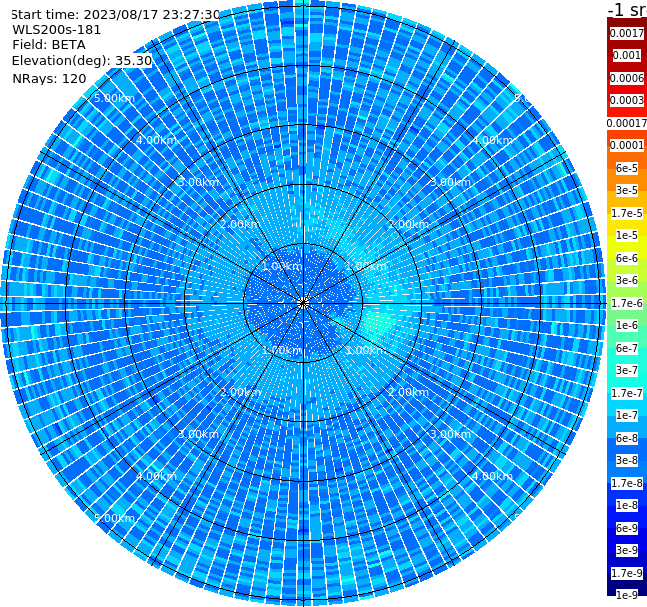Click the southwest 3.00km range label
This screenshot has height=607, width=647.
198,434
